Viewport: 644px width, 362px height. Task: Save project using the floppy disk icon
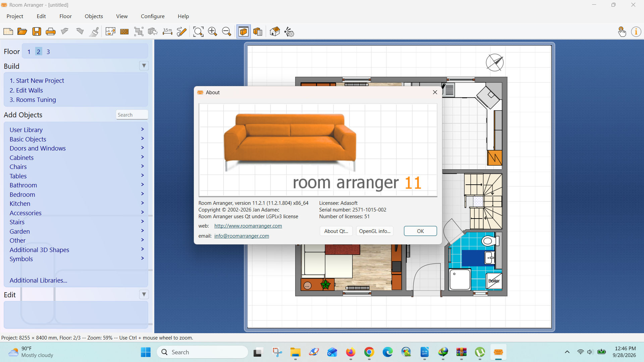(x=37, y=32)
